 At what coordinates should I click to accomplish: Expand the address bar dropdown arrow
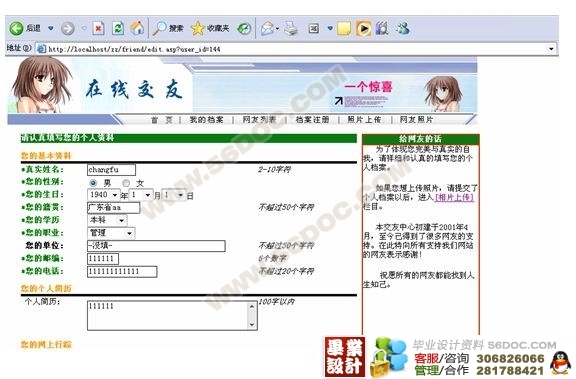(x=551, y=48)
